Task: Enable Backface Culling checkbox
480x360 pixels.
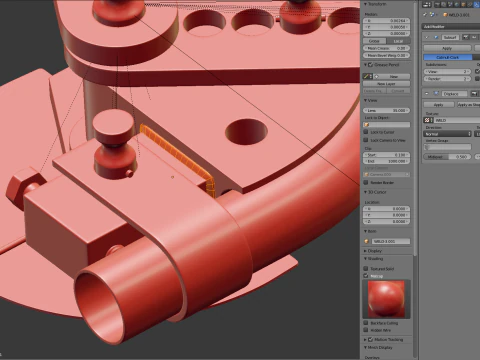Action: [x=366, y=323]
